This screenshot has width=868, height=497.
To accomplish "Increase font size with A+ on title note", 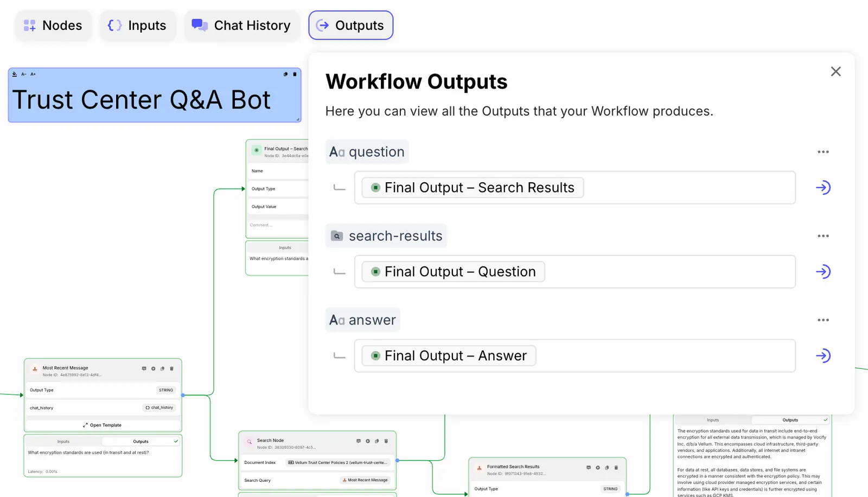I will pos(33,74).
